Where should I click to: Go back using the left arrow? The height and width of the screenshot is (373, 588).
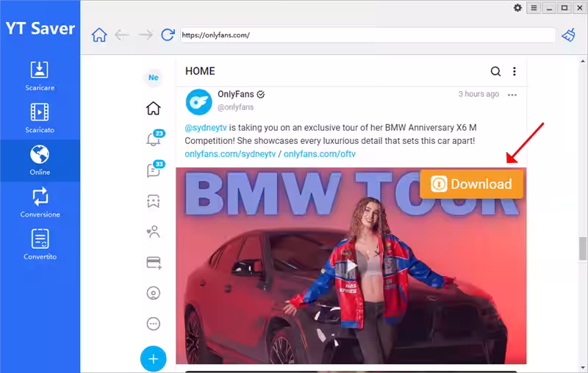click(122, 35)
